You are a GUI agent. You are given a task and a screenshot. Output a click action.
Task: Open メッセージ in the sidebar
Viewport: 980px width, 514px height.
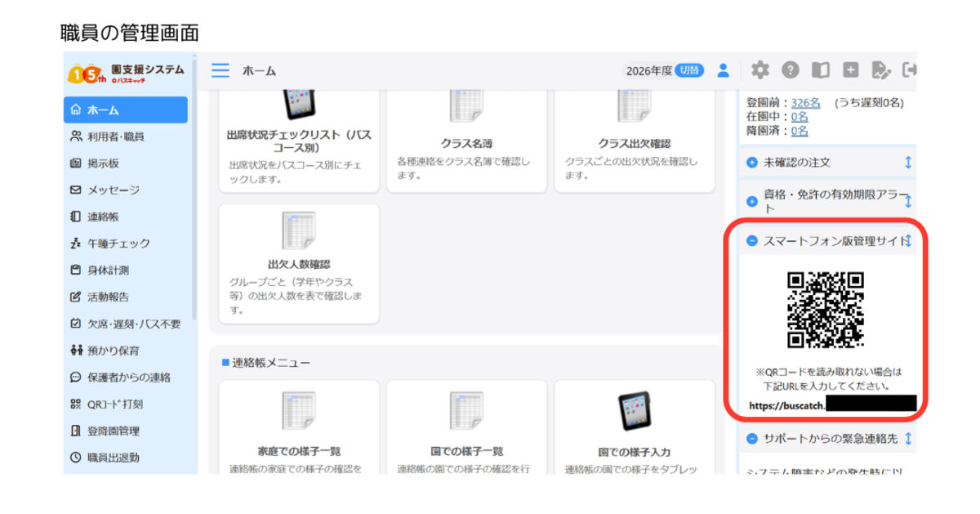126,190
